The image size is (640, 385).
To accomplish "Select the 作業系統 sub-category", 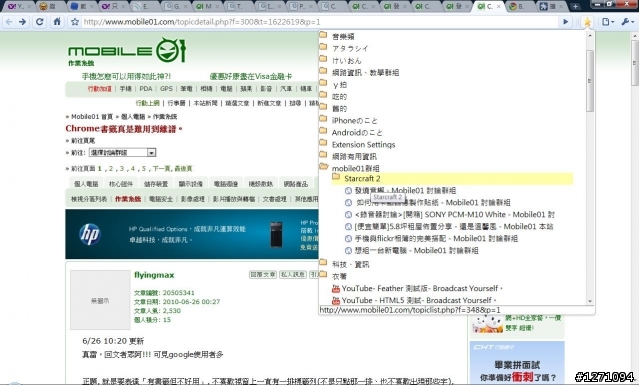I will [x=128, y=199].
